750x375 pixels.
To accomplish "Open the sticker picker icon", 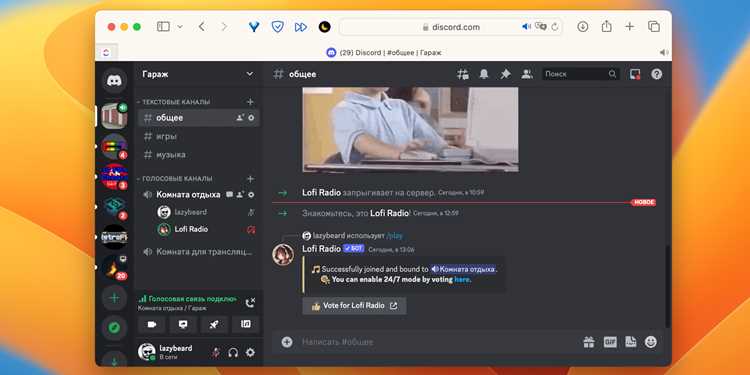I will (631, 342).
